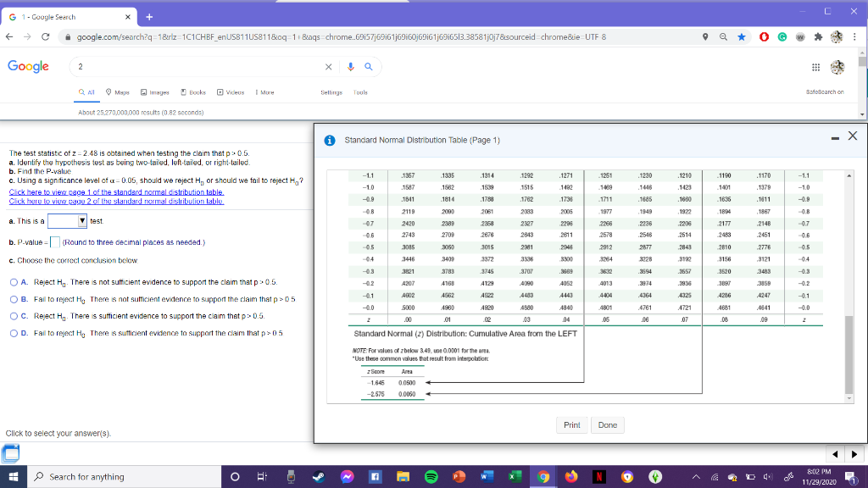Image resolution: width=868 pixels, height=488 pixels.
Task: Open Spotify from the taskbar
Action: 431,476
